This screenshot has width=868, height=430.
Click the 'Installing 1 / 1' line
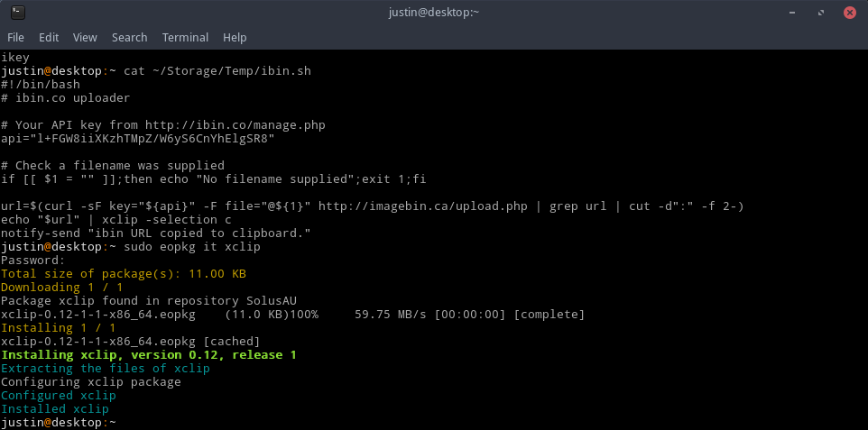(x=58, y=327)
